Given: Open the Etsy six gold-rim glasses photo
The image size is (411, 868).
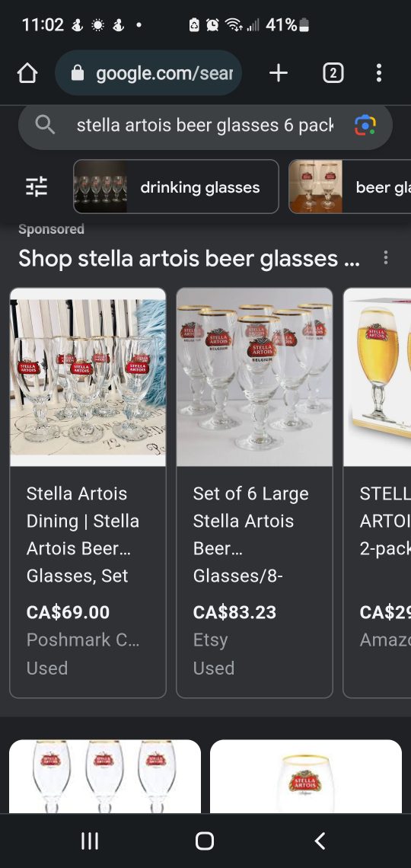Looking at the screenshot, I should (254, 377).
